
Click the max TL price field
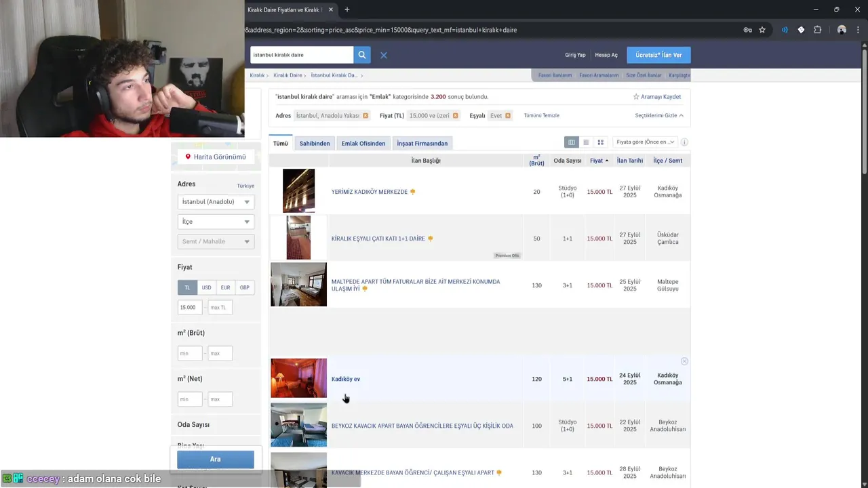click(220, 307)
